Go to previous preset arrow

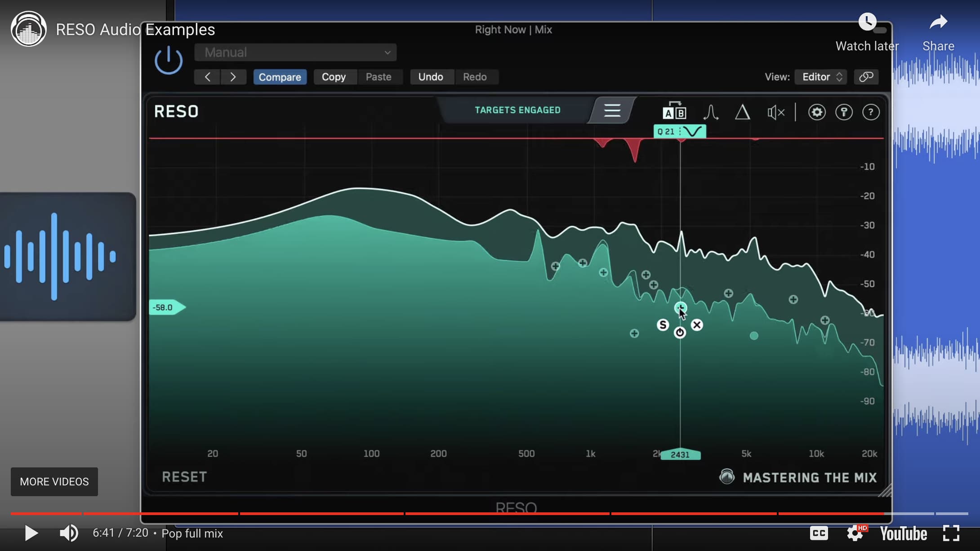207,77
